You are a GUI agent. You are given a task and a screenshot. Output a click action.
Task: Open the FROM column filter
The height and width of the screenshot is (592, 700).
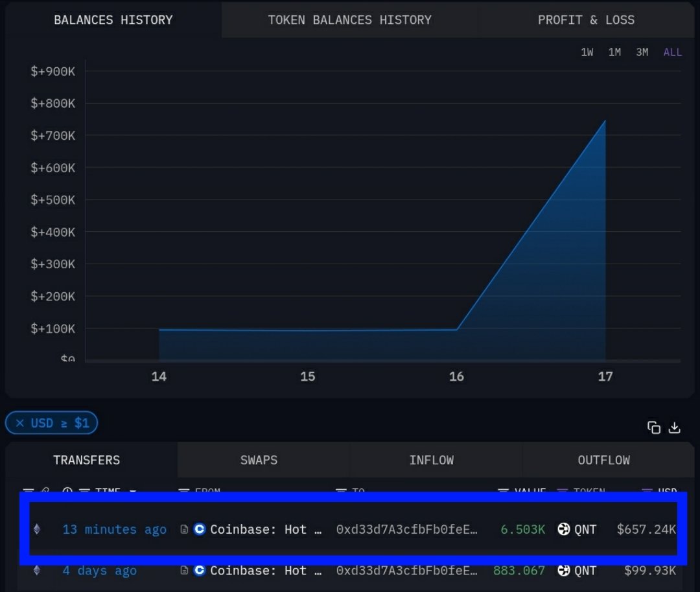click(x=183, y=491)
